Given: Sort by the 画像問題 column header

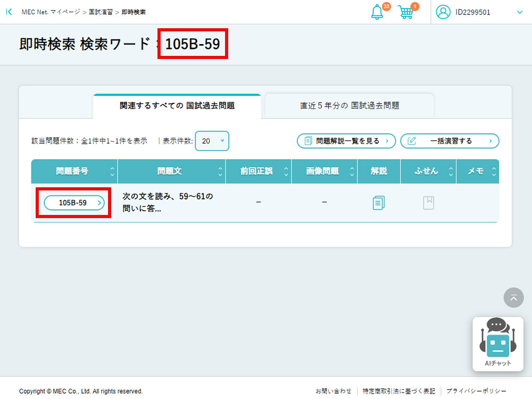Looking at the screenshot, I should [x=324, y=171].
